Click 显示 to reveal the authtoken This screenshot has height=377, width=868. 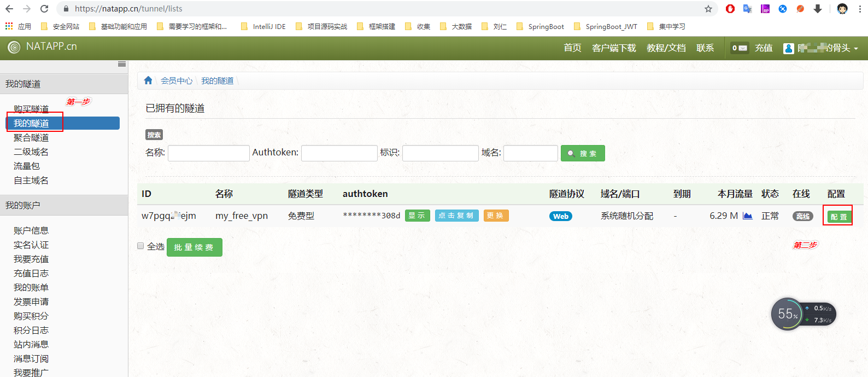(x=418, y=216)
